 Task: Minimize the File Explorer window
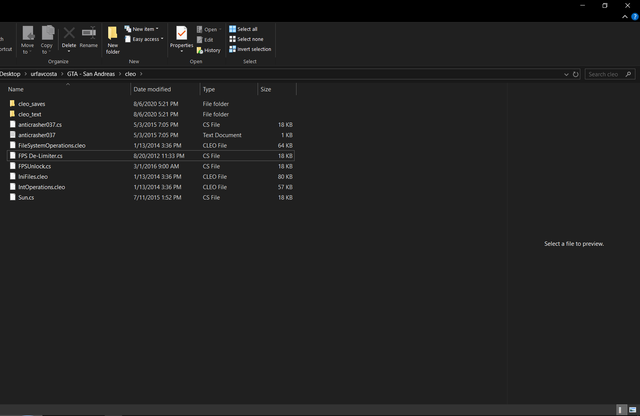pyautogui.click(x=582, y=5)
